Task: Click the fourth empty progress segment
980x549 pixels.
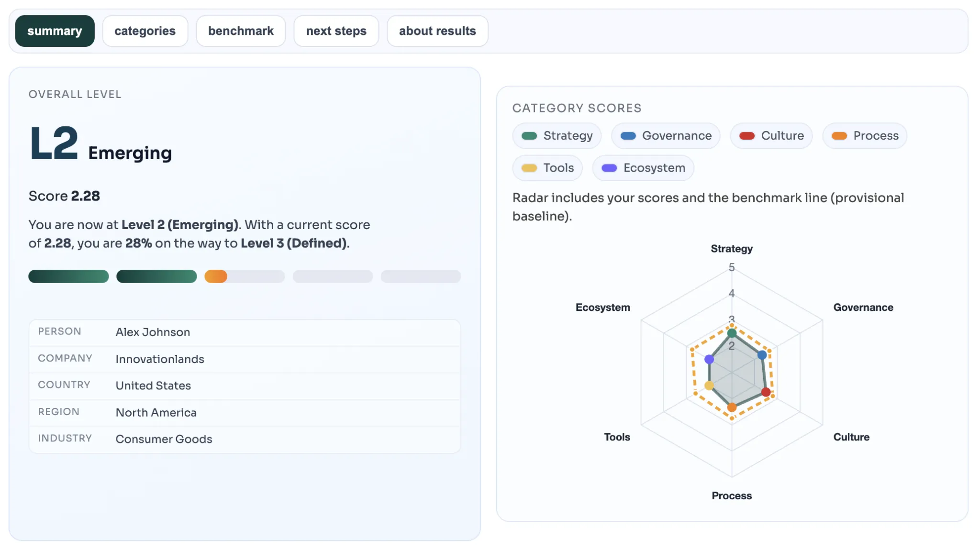Action: [333, 276]
